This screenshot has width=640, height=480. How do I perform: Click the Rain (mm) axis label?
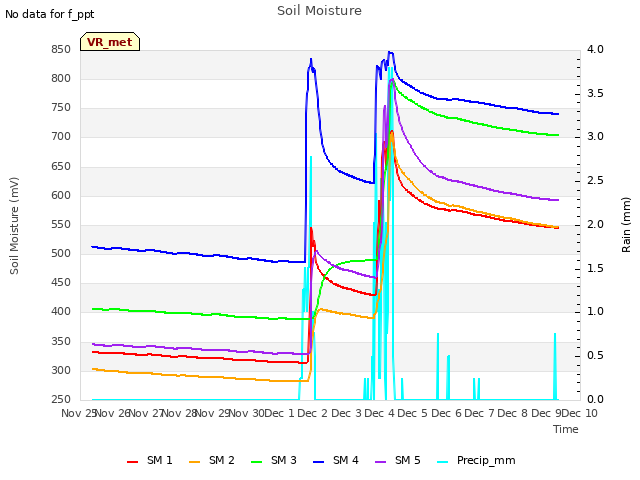tap(626, 225)
